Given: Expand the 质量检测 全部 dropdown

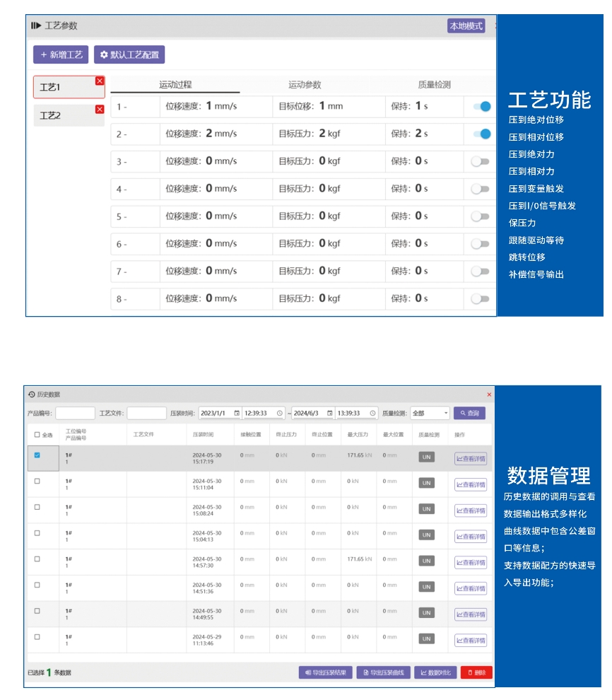Looking at the screenshot, I should pos(430,413).
